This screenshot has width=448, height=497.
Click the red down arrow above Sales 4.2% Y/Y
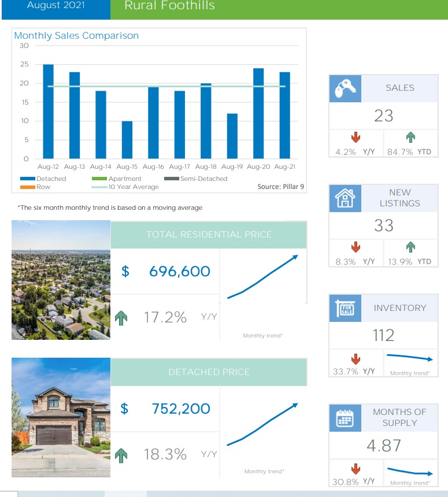[356, 138]
